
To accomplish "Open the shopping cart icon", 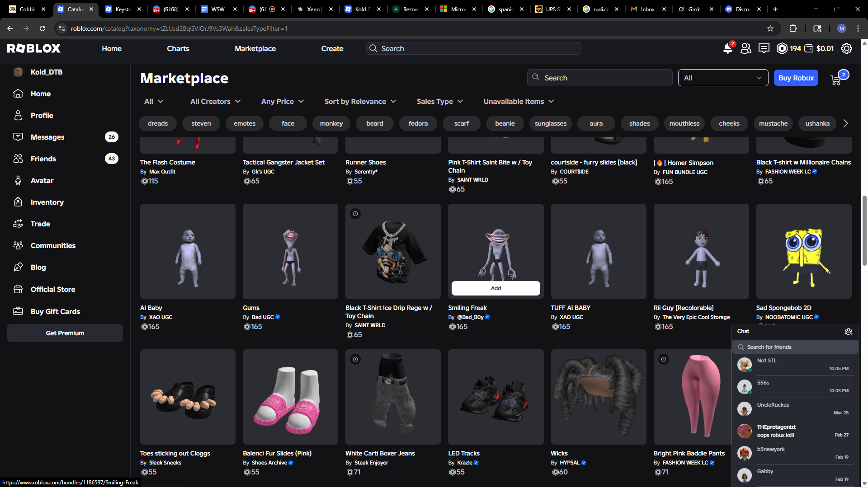I will pyautogui.click(x=836, y=80).
